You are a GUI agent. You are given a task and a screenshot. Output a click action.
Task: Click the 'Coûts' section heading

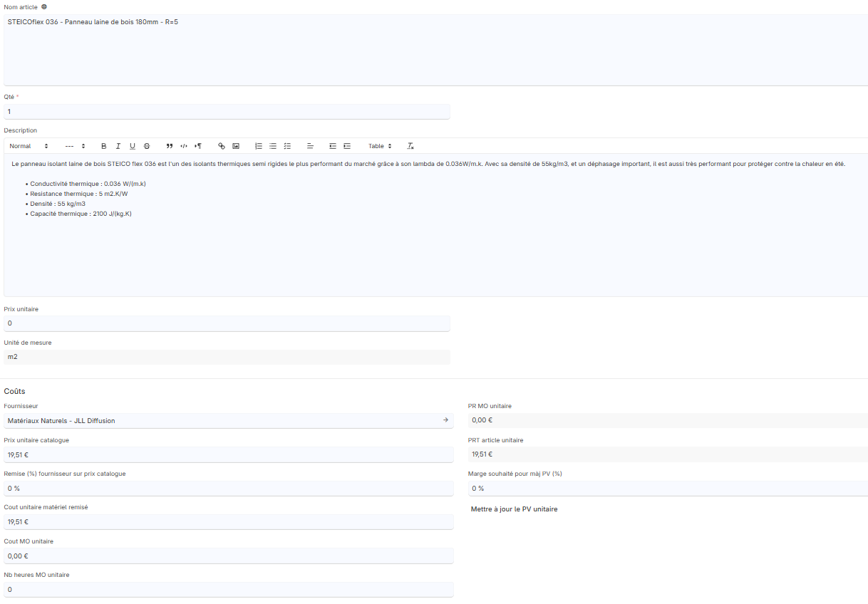[15, 391]
